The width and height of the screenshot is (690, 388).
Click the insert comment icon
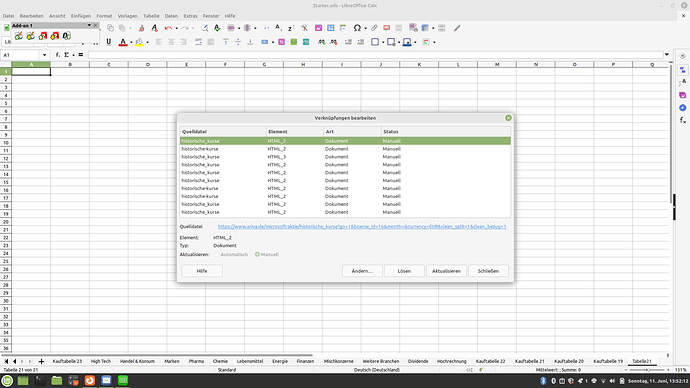pos(386,28)
